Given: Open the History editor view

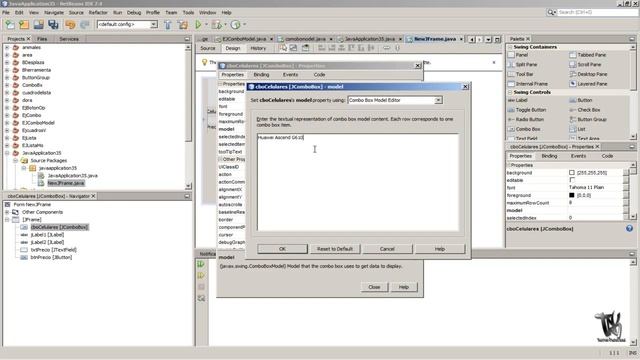Looking at the screenshot, I should click(258, 48).
